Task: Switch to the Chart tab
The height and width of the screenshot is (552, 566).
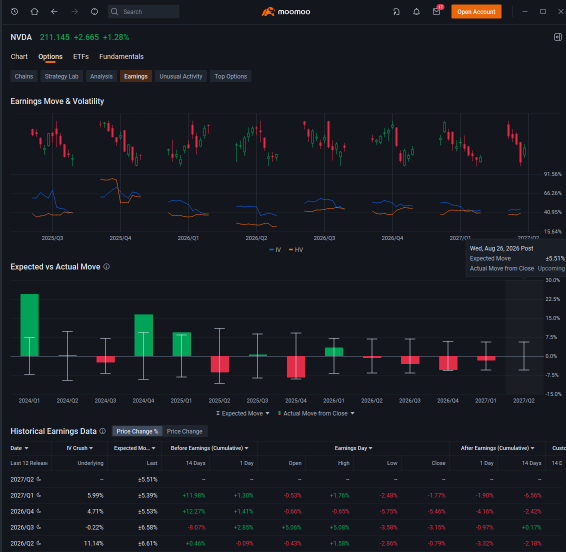Action: click(19, 56)
